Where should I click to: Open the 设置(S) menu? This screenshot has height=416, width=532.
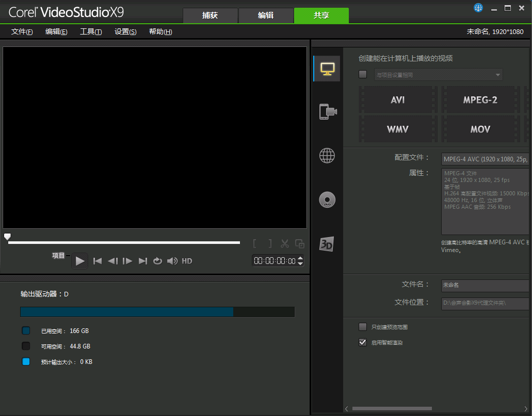coord(125,31)
